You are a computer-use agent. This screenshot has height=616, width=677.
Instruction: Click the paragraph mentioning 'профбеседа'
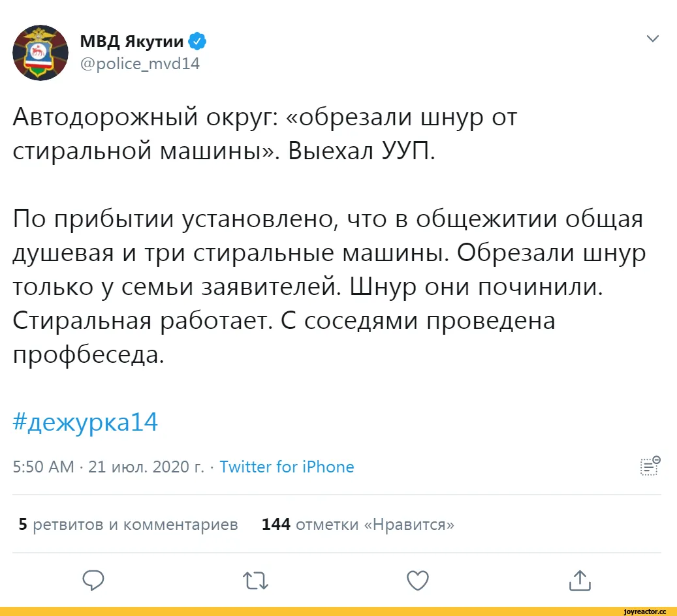click(x=329, y=286)
